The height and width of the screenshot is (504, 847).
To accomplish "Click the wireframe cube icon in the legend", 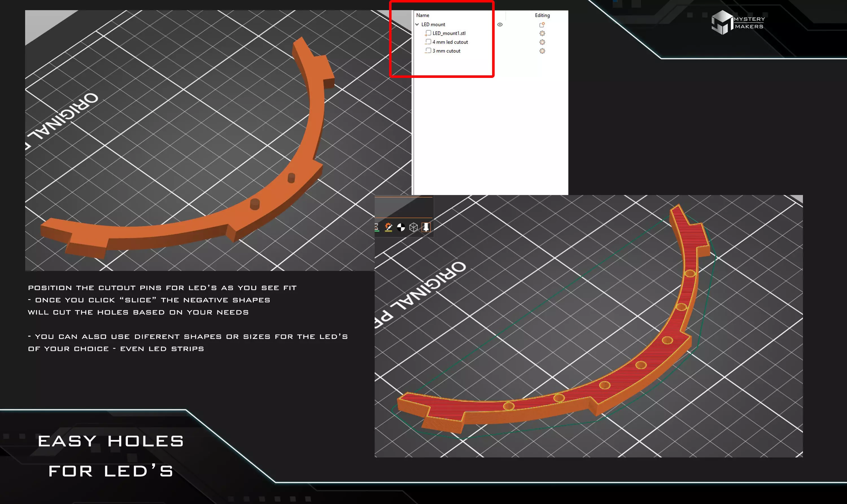I will [413, 227].
